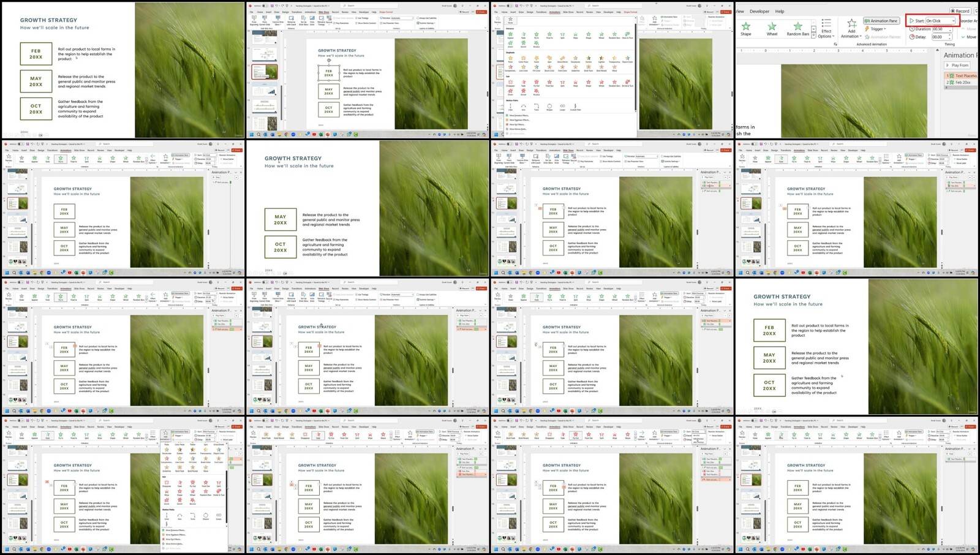Open the Trigger dropdown in the enlarged ribbon

875,29
